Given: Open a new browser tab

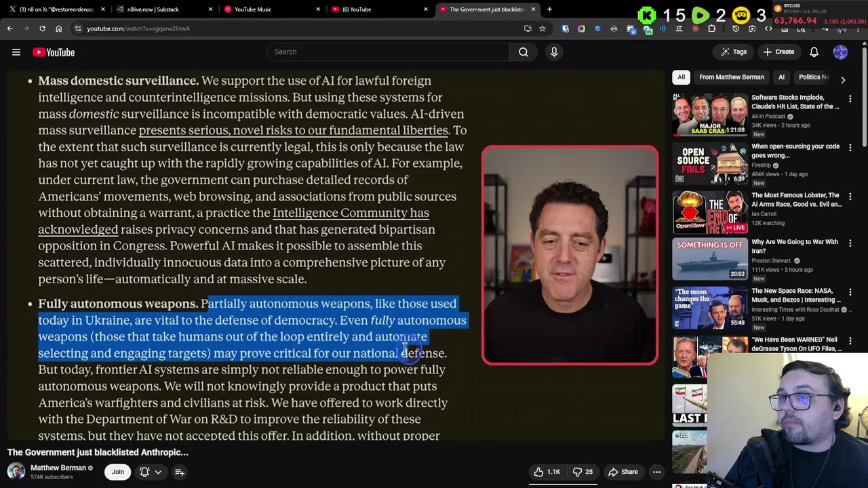Looking at the screenshot, I should pyautogui.click(x=549, y=9).
